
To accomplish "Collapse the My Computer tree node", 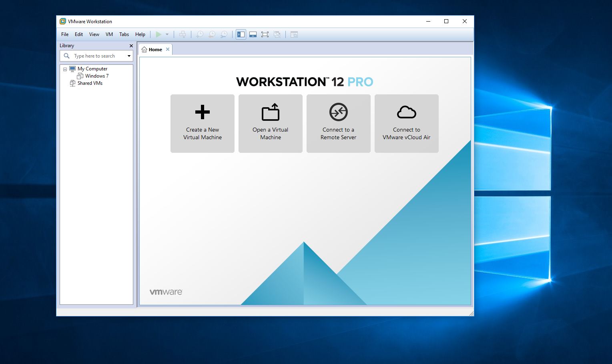I will tap(65, 69).
